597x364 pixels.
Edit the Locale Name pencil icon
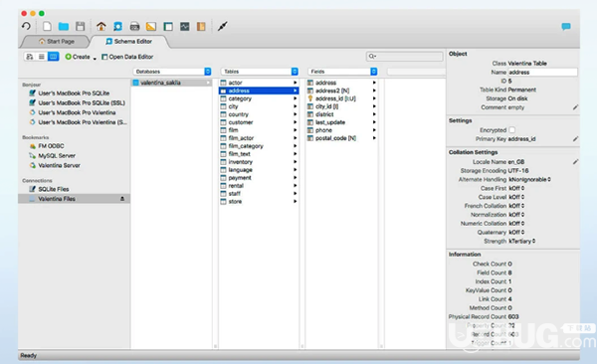(x=575, y=162)
